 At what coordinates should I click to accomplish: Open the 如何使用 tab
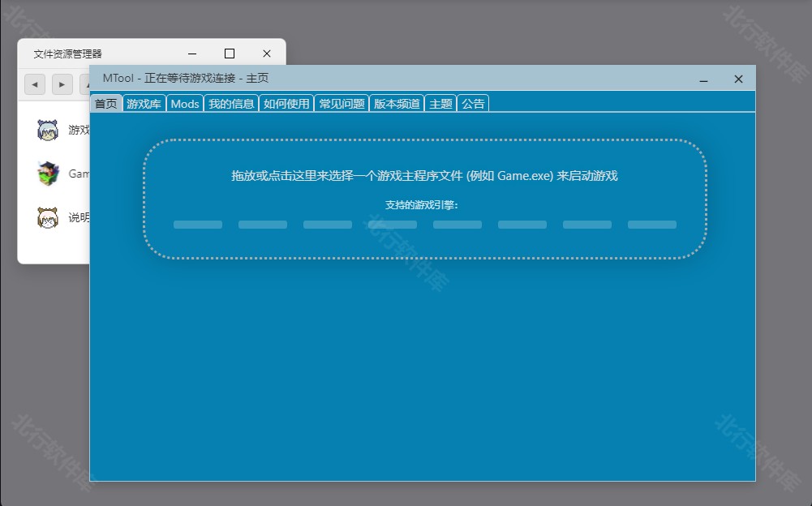(x=286, y=104)
